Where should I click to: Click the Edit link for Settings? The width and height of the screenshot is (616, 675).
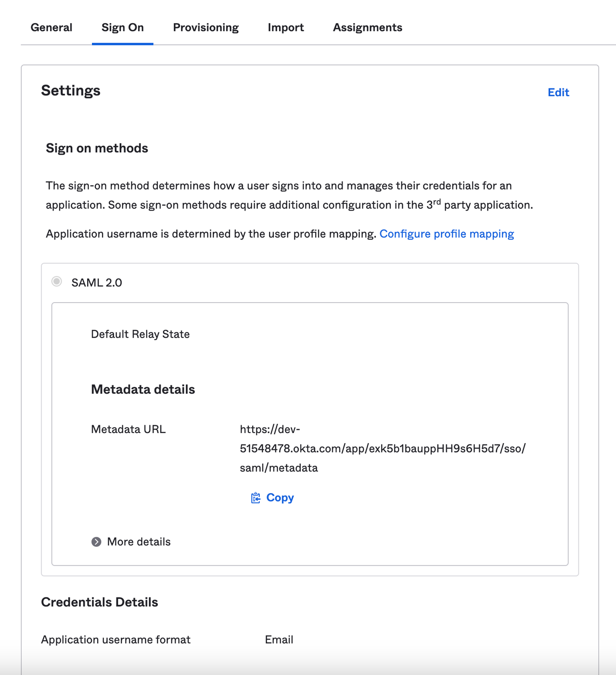(558, 92)
